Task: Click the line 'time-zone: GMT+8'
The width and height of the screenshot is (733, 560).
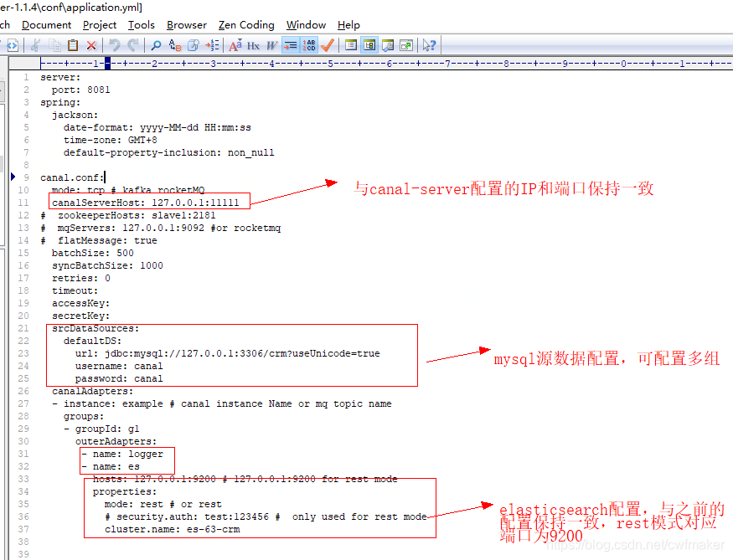Action: [111, 140]
